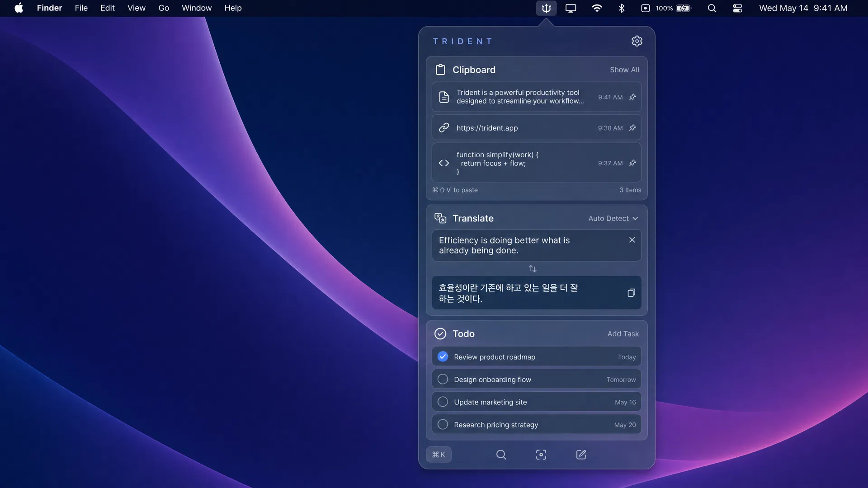Click the 'Tomorrow' due date label
This screenshot has width=868, height=488.
click(621, 380)
